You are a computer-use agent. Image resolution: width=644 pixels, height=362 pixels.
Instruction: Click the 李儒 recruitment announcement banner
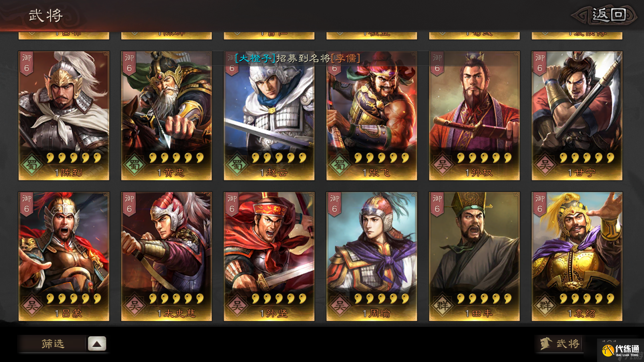(298, 58)
